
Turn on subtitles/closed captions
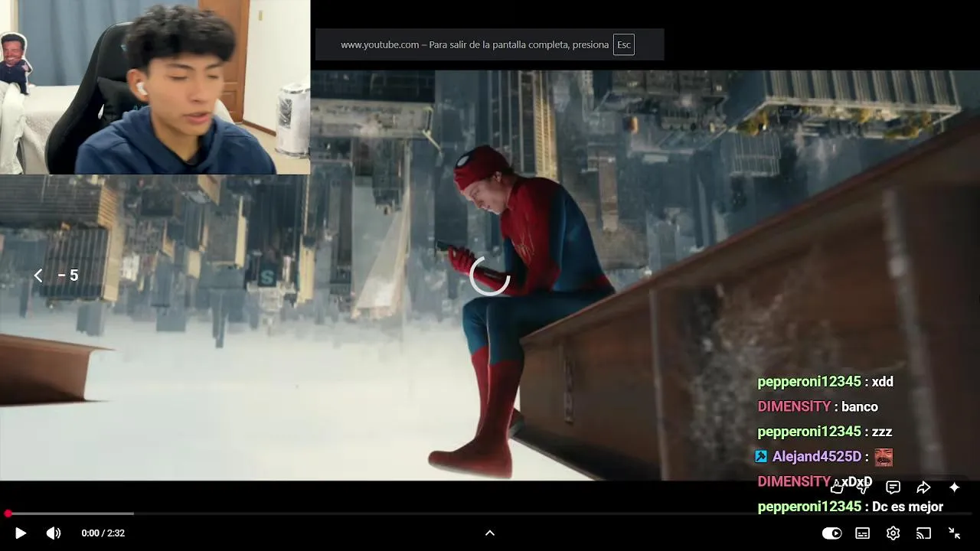click(862, 533)
